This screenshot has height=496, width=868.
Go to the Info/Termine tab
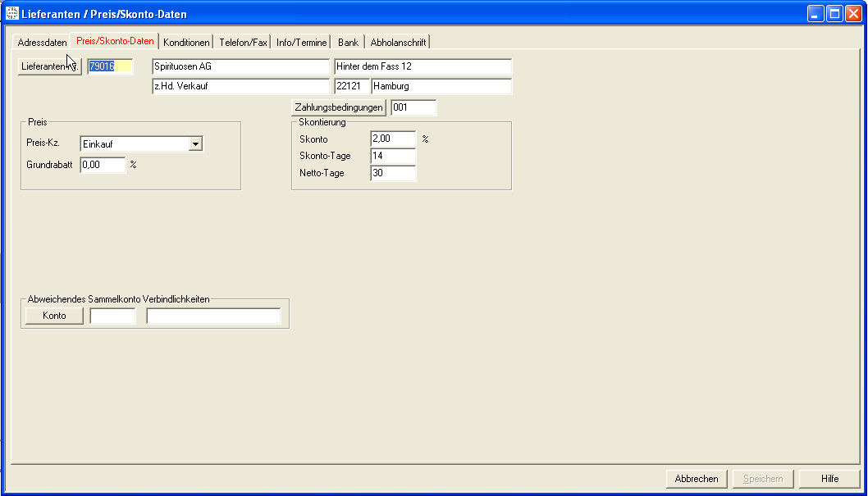pos(301,43)
